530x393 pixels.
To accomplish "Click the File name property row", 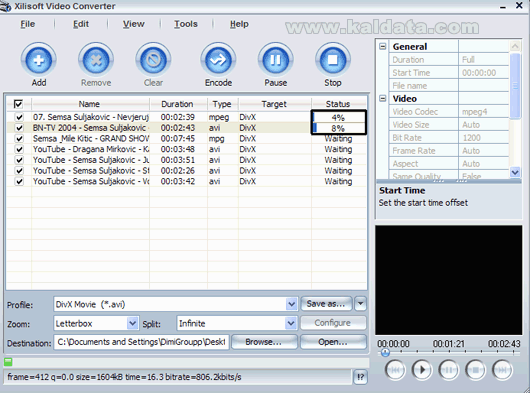I will point(449,85).
